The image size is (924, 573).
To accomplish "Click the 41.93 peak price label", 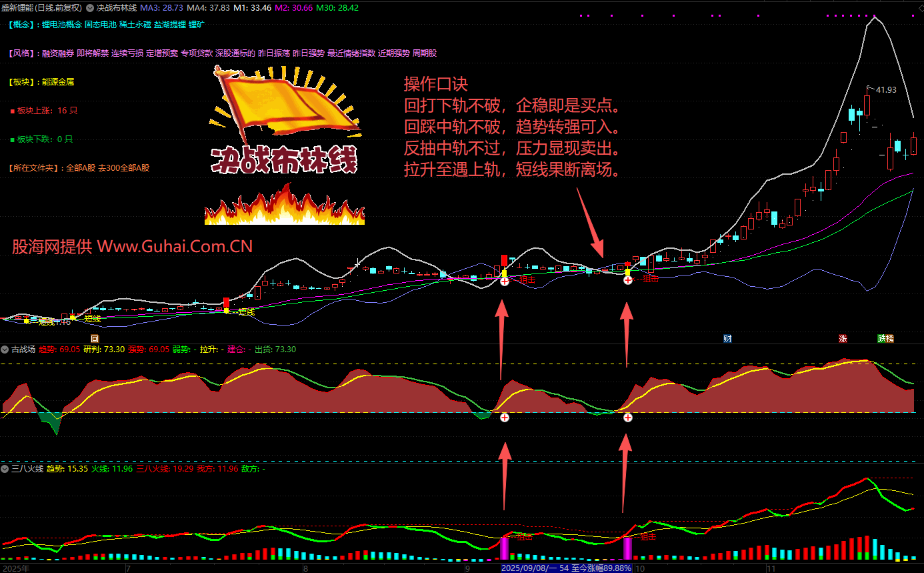I will click(x=885, y=89).
